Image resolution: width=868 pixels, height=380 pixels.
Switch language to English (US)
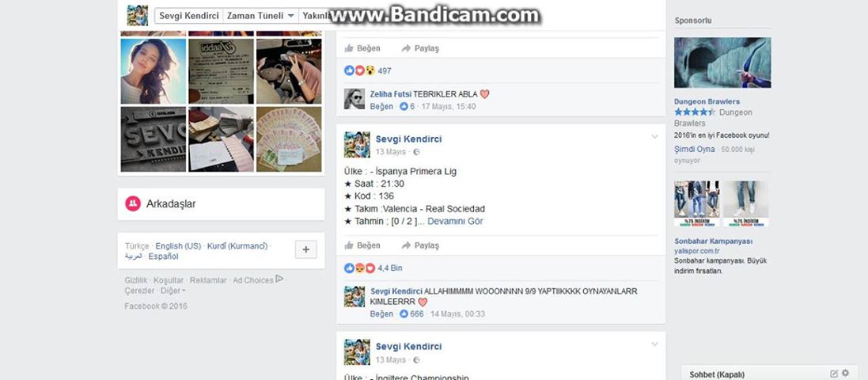178,246
